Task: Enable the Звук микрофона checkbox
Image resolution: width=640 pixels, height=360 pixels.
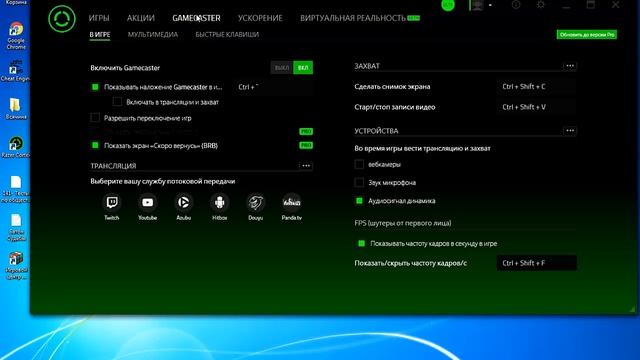Action: coord(359,182)
